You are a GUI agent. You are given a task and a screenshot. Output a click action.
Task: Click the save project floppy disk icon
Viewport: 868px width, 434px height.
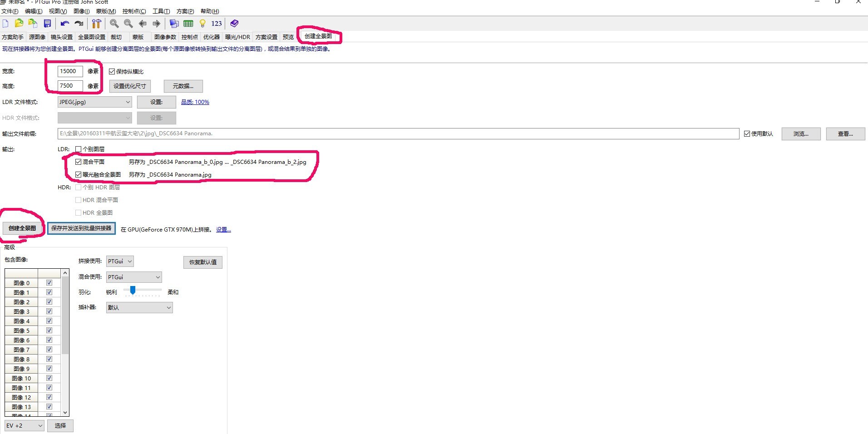[47, 24]
